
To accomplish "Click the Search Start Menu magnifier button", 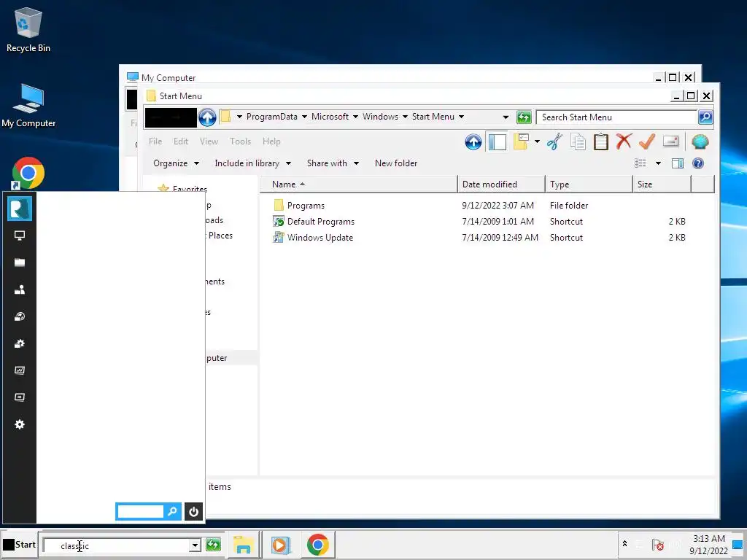I will pos(705,117).
